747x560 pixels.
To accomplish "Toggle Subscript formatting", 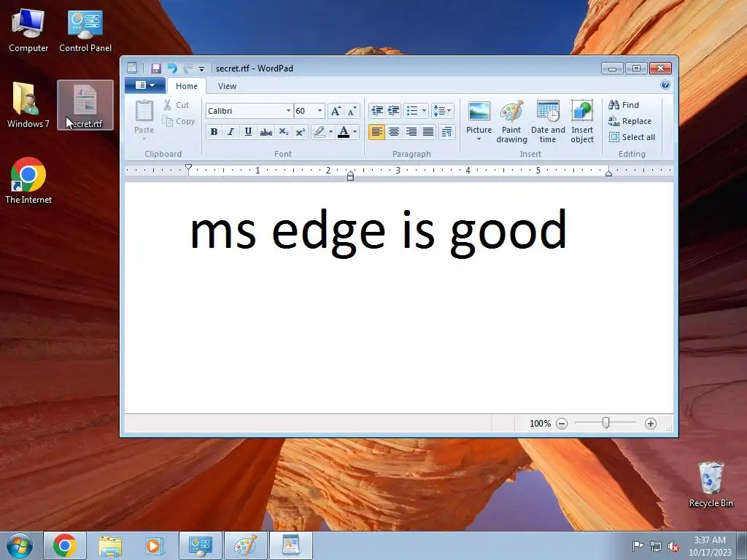I will [x=284, y=132].
